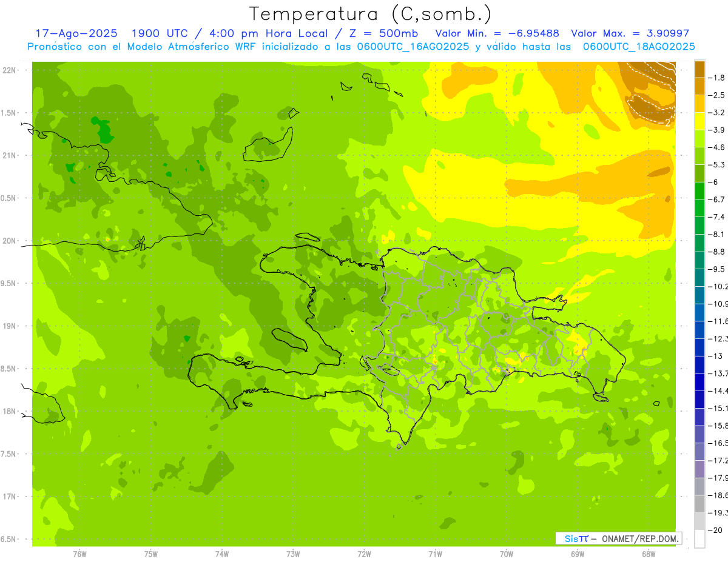Click the '18N' latitude axis label

pos(10,411)
